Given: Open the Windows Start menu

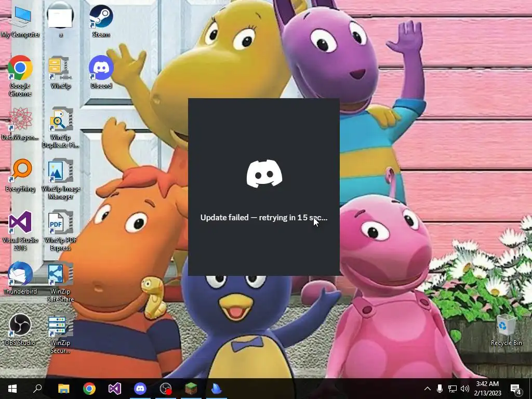Looking at the screenshot, I should [12, 389].
